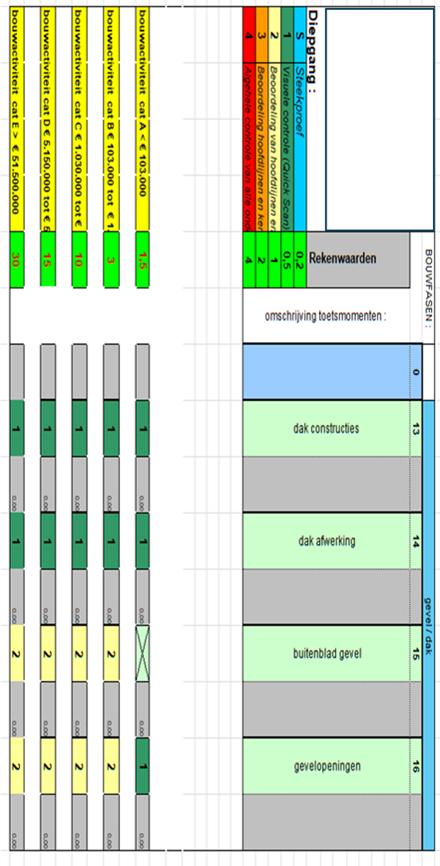
Task: Select cat A's '1' under dak afwerking
Action: pos(142,541)
